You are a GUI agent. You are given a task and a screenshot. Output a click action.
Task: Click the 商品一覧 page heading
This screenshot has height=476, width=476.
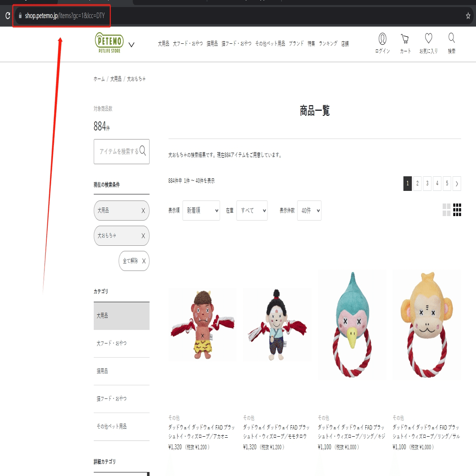[314, 110]
